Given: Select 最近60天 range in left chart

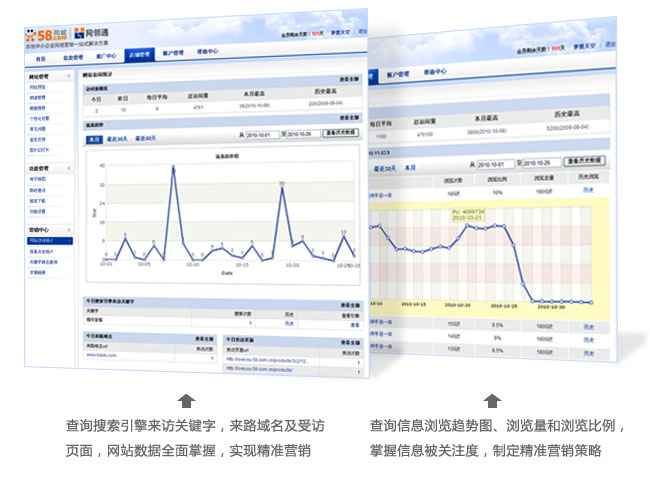Looking at the screenshot, I should click(146, 139).
